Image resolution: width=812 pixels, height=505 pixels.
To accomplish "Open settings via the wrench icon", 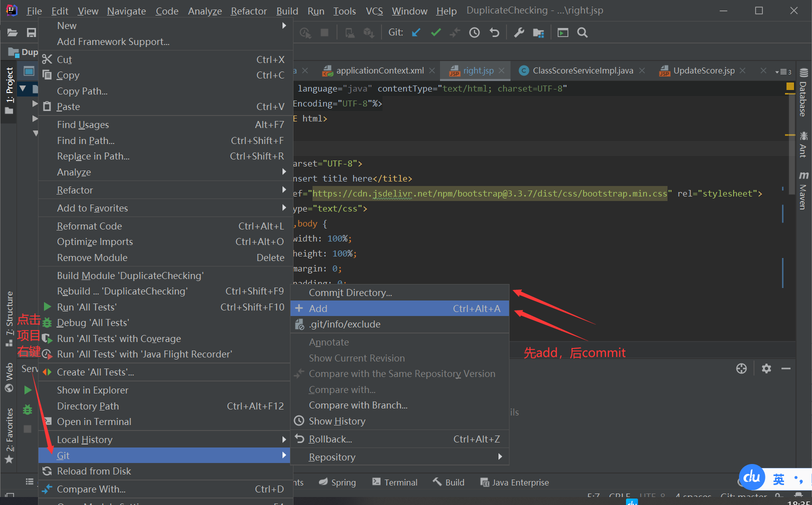I will [x=519, y=32].
